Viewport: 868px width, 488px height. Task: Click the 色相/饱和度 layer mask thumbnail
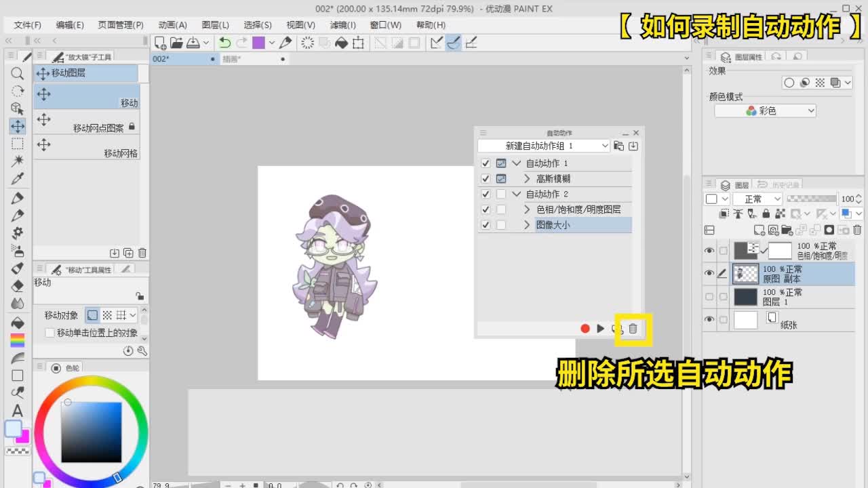tap(780, 251)
